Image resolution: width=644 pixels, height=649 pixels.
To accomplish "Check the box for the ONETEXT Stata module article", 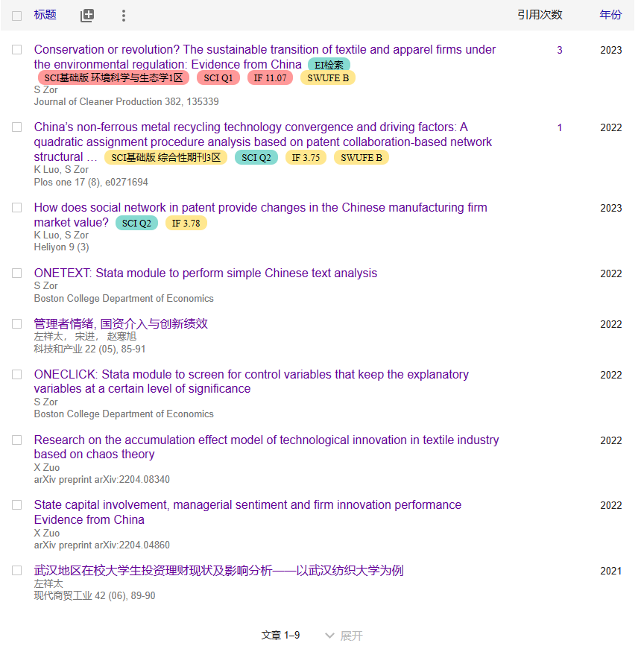I will tap(16, 273).
